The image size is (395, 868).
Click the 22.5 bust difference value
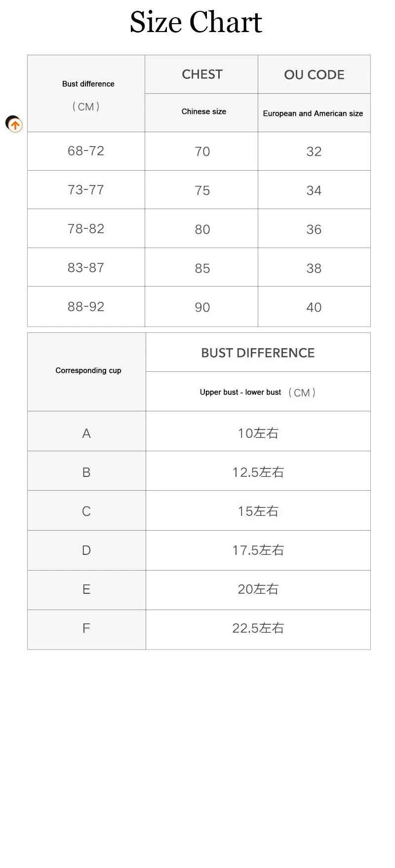pyautogui.click(x=258, y=628)
